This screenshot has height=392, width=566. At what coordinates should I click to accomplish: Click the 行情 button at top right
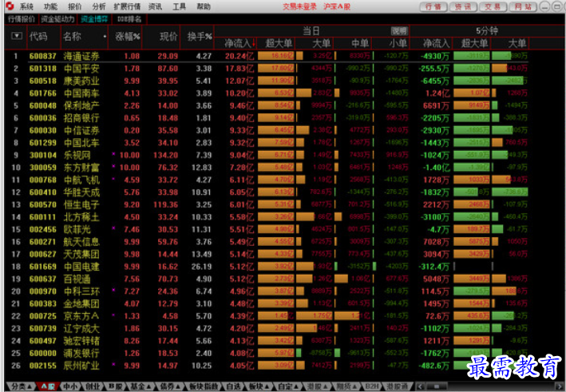(433, 6)
